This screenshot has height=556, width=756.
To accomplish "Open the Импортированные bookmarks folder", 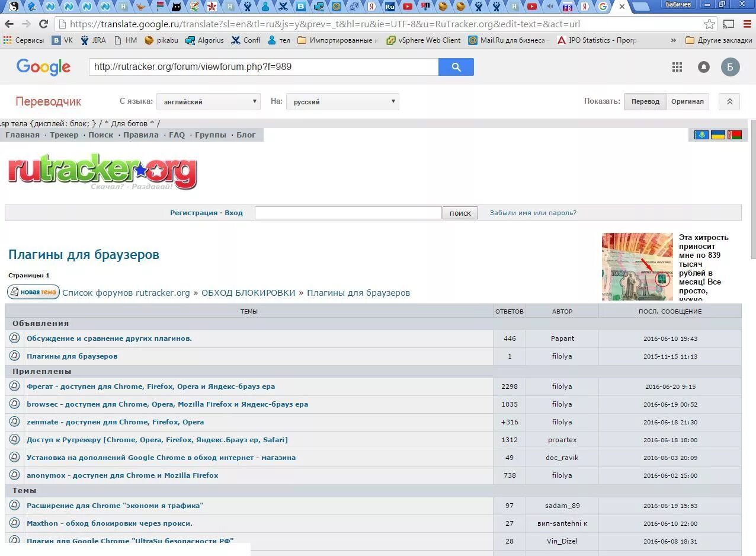I will tap(338, 40).
